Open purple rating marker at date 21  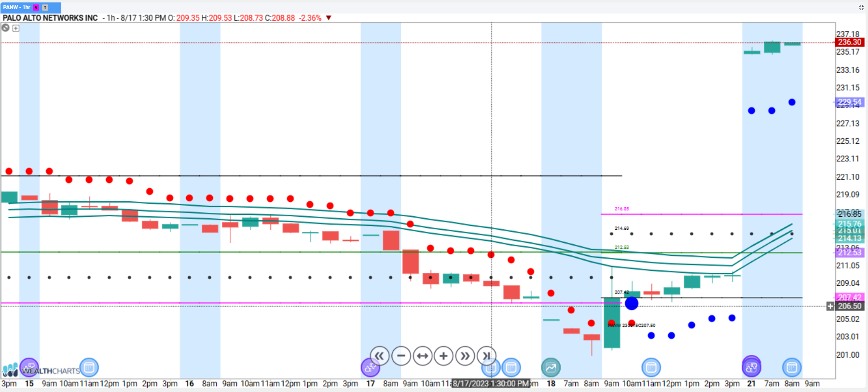[751, 367]
